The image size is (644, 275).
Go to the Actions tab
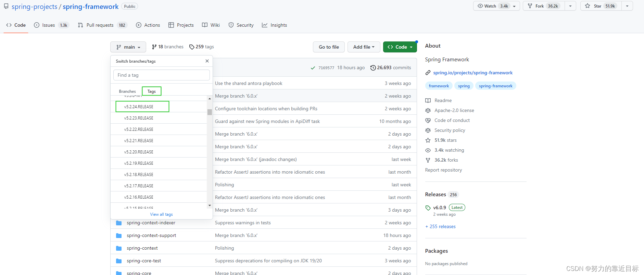[x=148, y=25]
